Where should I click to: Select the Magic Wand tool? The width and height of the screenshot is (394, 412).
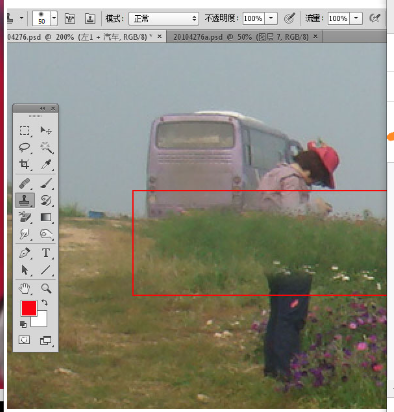[x=46, y=147]
